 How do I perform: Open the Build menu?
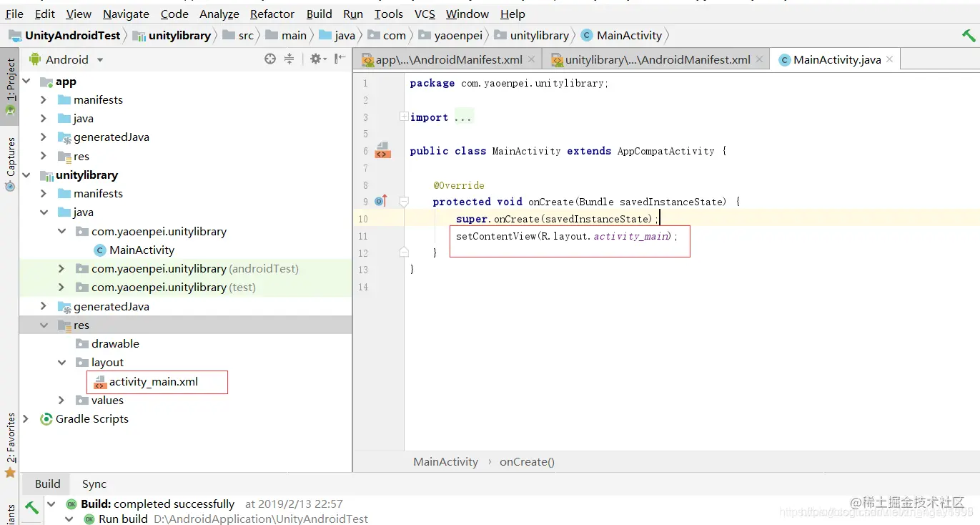click(x=319, y=14)
